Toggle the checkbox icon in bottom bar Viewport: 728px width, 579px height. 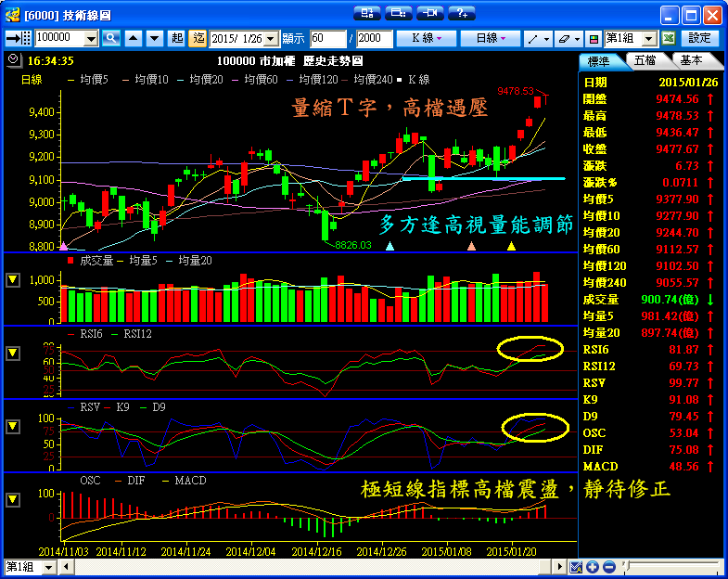coord(577,567)
